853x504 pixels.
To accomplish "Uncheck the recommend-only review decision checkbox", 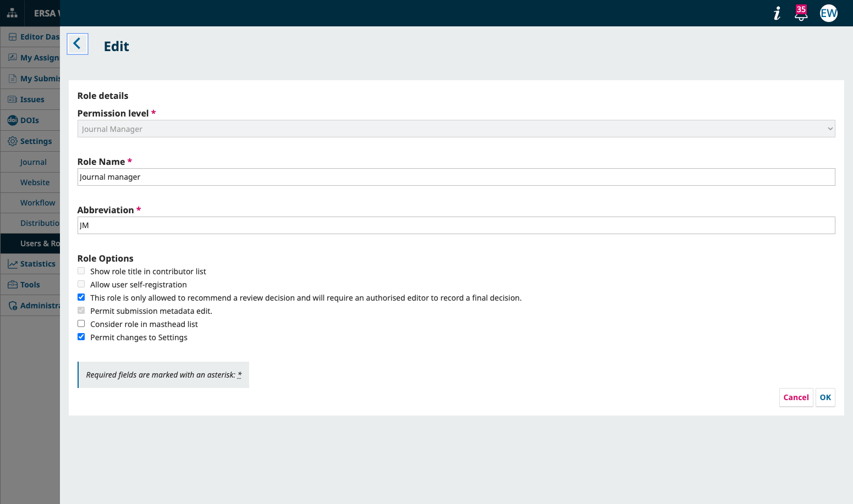I will pyautogui.click(x=81, y=297).
